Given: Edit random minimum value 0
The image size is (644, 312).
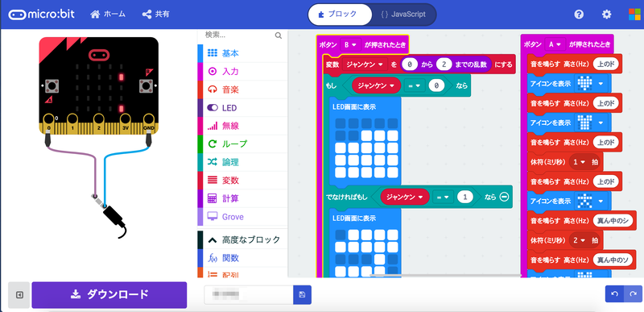Looking at the screenshot, I should click(409, 64).
